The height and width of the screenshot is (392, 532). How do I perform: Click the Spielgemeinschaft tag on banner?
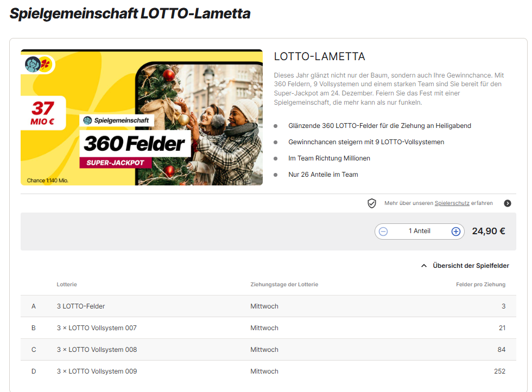tap(116, 120)
